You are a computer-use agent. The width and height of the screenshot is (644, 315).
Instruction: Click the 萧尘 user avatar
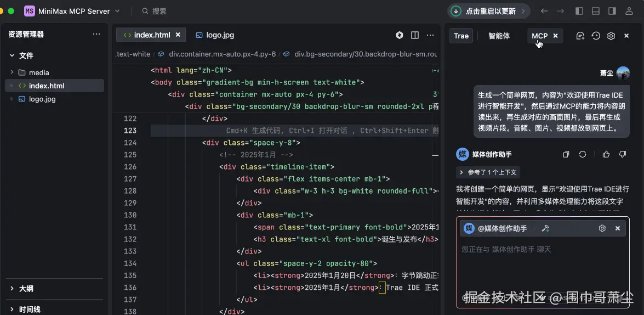pos(623,73)
